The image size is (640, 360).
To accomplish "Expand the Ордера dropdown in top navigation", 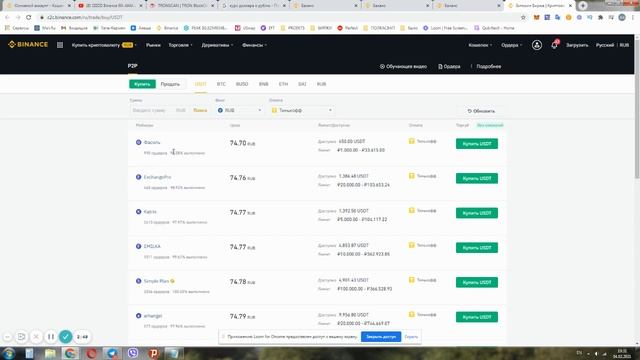I will click(511, 45).
